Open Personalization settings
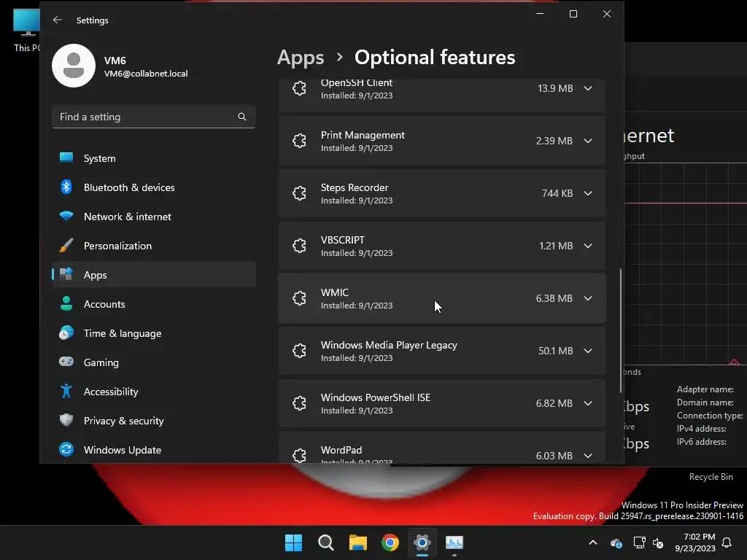The image size is (747, 560). pos(153,246)
